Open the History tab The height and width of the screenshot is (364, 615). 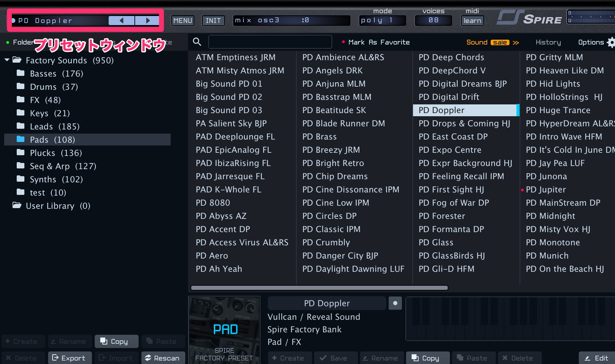[548, 42]
